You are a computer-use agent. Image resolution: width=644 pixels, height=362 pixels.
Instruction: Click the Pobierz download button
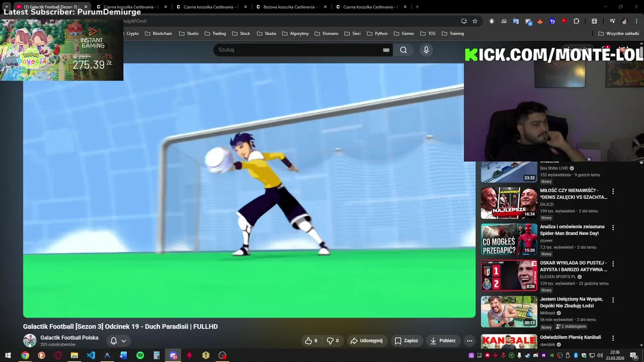(443, 340)
